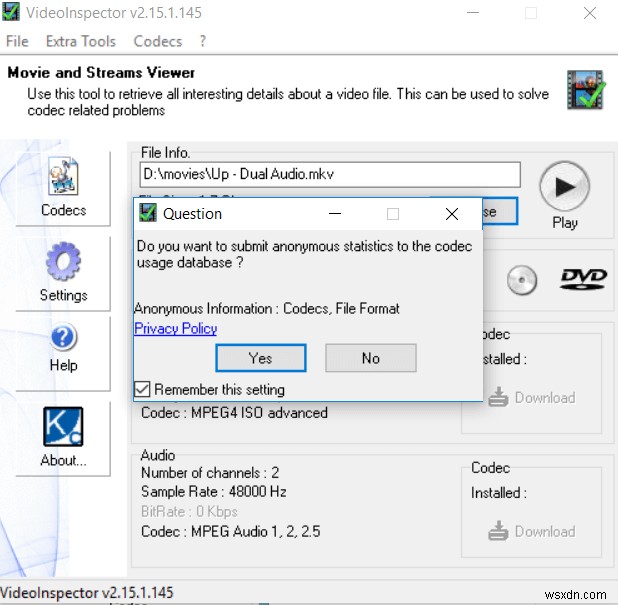The width and height of the screenshot is (618, 605).
Task: Confirm with the Yes button
Action: pyautogui.click(x=261, y=358)
